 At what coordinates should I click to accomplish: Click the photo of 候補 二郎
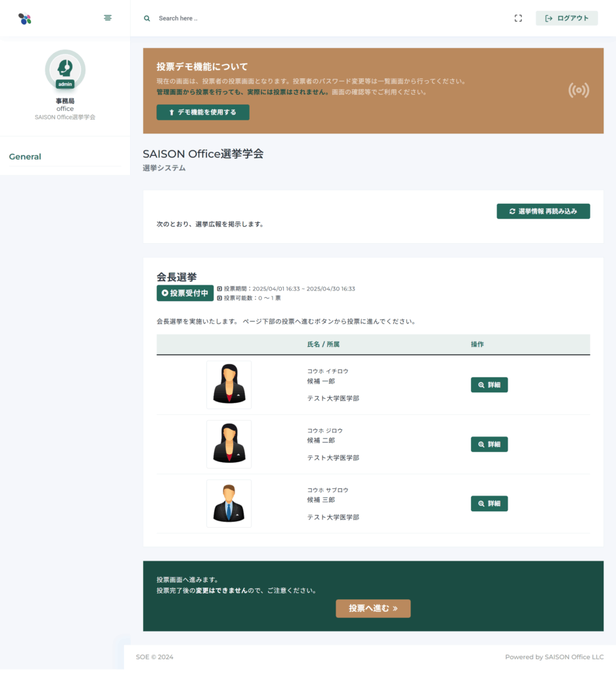tap(229, 444)
